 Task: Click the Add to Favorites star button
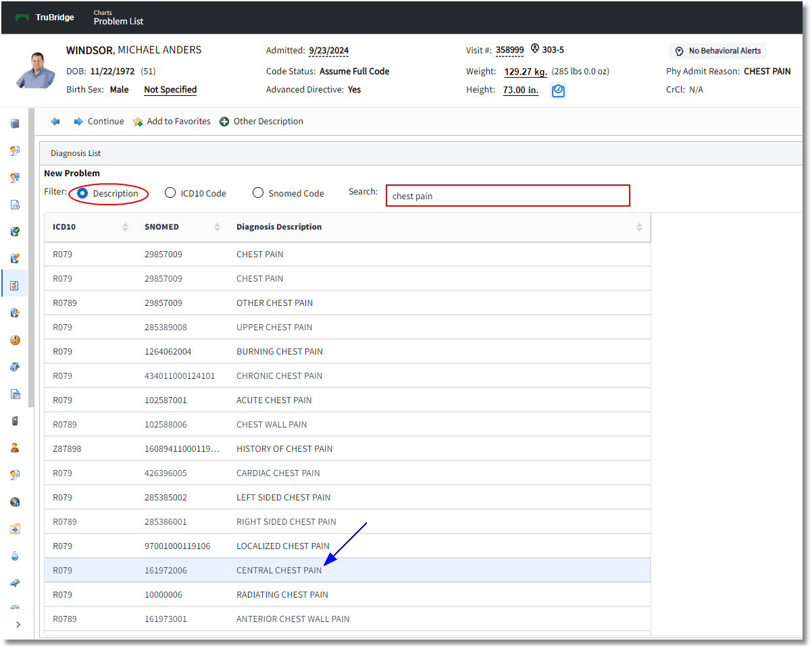(172, 122)
